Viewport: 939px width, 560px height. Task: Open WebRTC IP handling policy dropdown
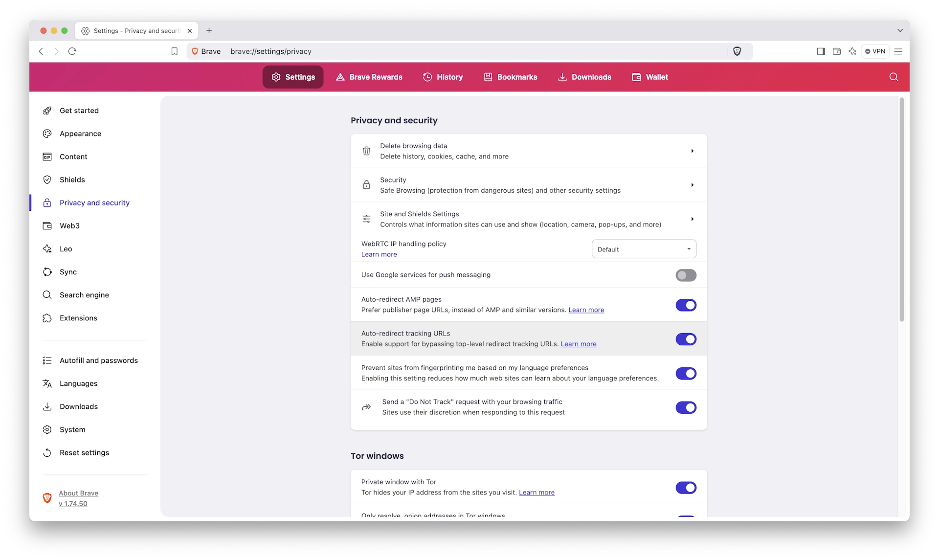(643, 248)
